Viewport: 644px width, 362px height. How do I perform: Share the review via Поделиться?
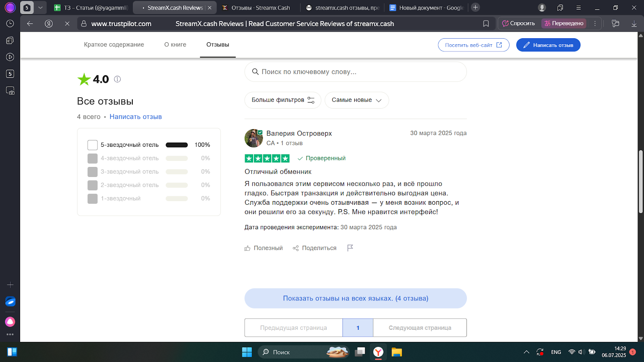click(315, 248)
